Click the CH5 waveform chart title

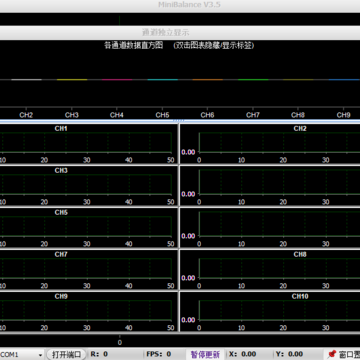pyautogui.click(x=61, y=212)
